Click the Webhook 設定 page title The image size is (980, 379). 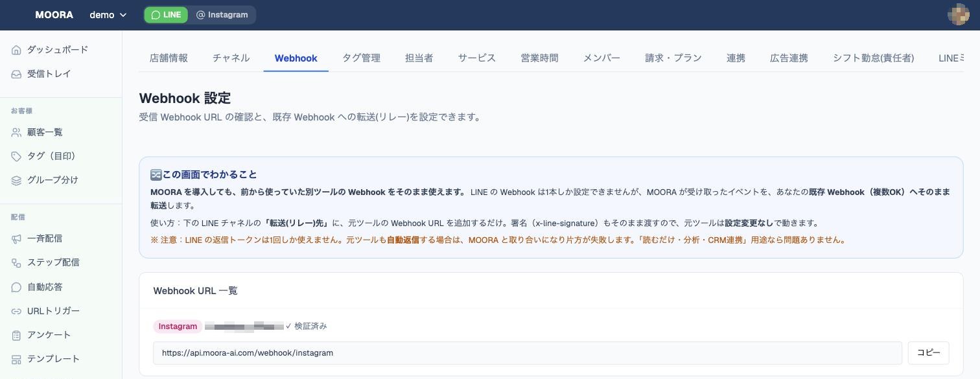pyautogui.click(x=185, y=98)
